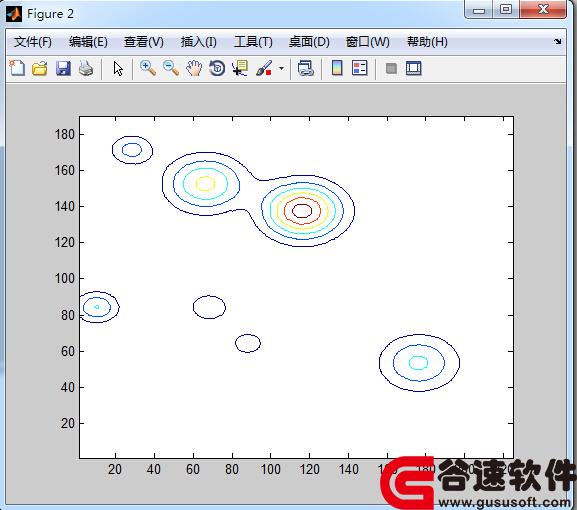The image size is (577, 510).
Task: Expand the Brush tool color dropdown arrow
Action: (282, 68)
